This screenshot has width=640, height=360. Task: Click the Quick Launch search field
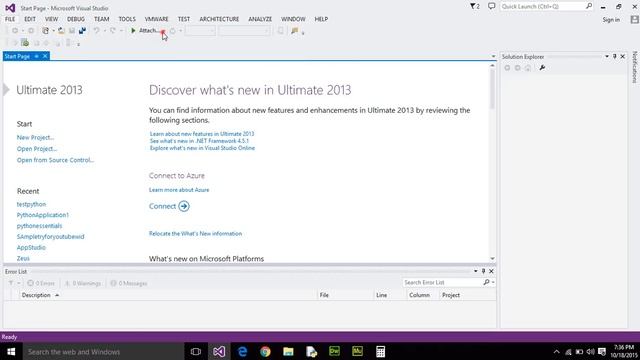[x=542, y=7]
